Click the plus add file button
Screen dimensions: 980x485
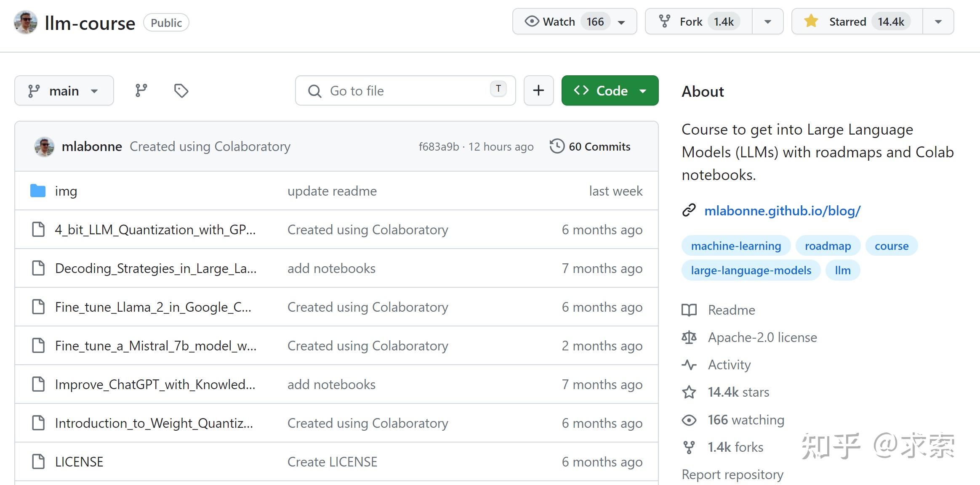(x=538, y=90)
